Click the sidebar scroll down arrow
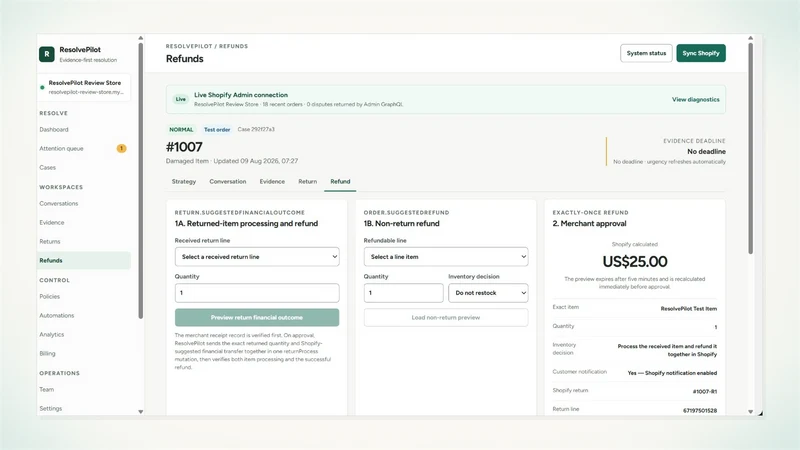This screenshot has height=450, width=800. coord(141,412)
